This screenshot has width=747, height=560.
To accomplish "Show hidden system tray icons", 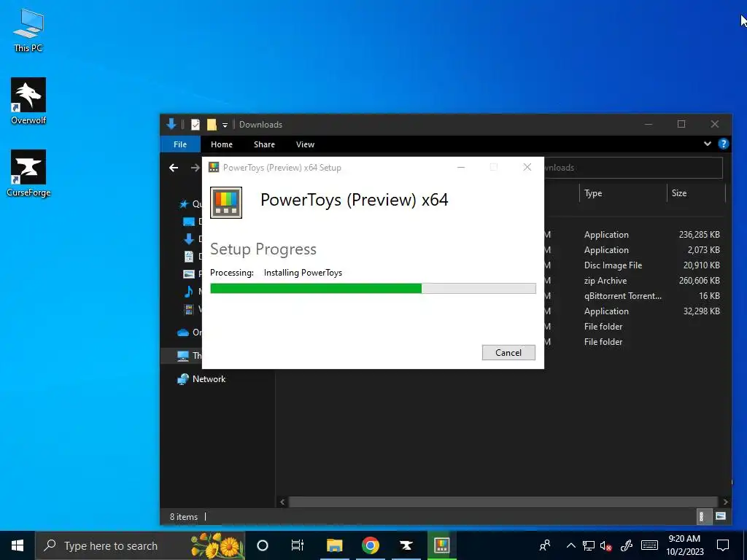I will [x=570, y=545].
